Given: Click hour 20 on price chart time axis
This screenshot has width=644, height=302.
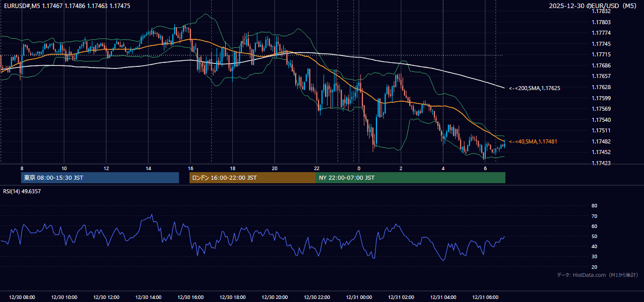Looking at the screenshot, I should click(x=275, y=168).
